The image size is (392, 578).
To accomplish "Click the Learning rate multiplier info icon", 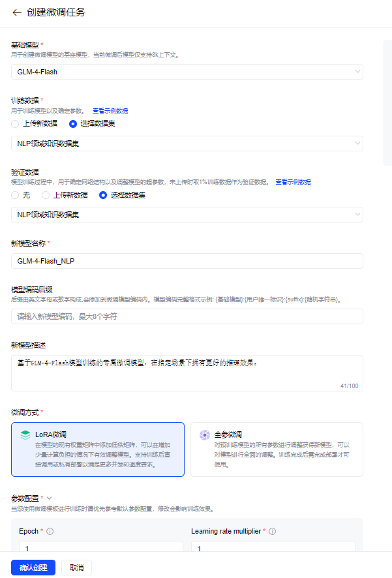I will tap(272, 531).
